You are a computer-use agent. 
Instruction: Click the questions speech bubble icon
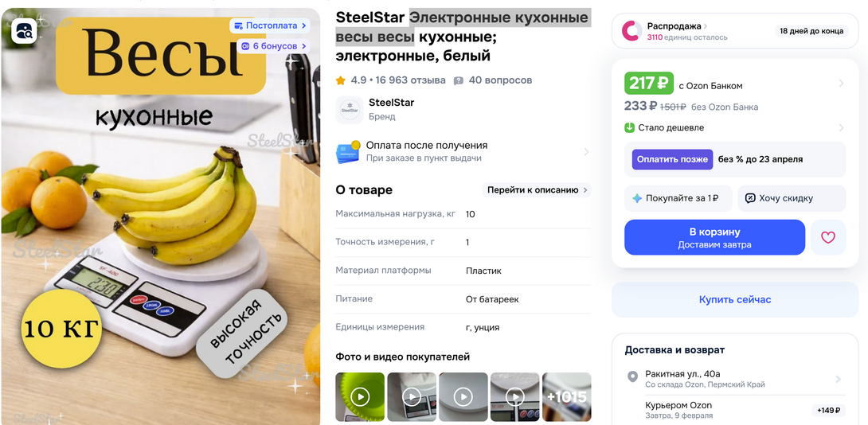click(x=458, y=81)
